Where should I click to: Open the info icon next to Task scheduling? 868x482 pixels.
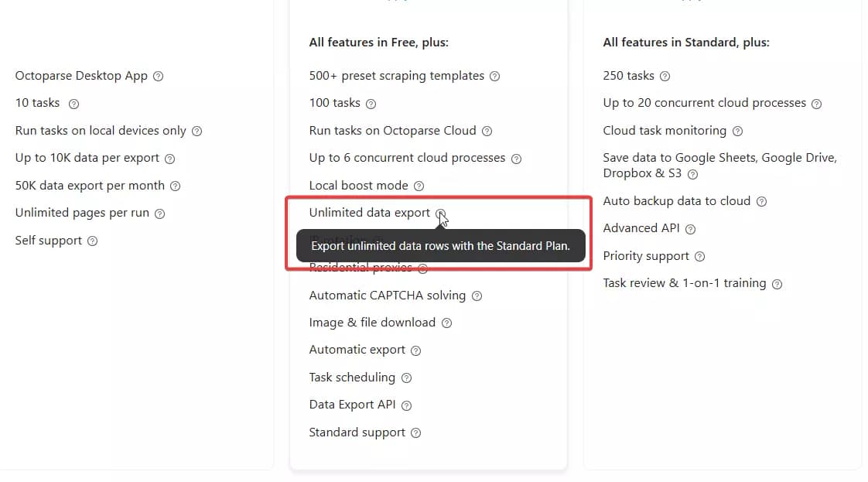[407, 378]
